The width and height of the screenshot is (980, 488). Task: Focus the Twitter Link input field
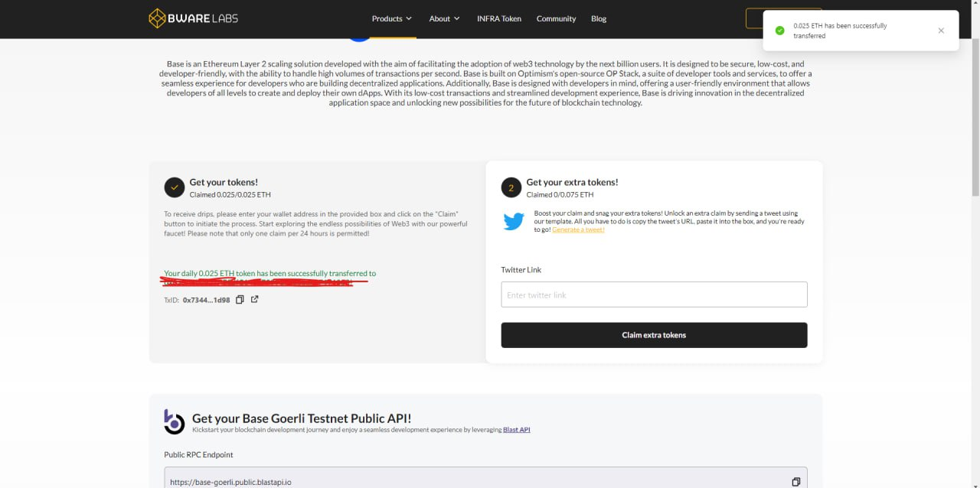[654, 294]
